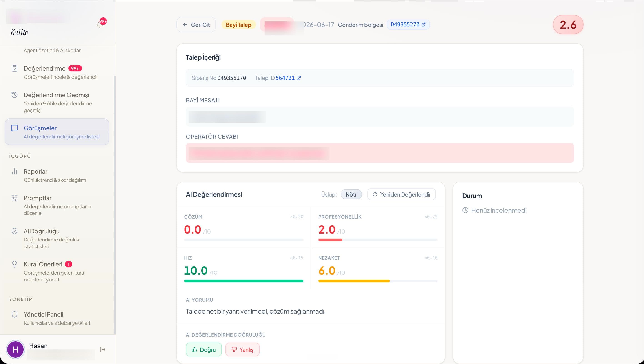Click the Kural Önerileri lightbulb icon
The height and width of the screenshot is (364, 644).
point(15,264)
